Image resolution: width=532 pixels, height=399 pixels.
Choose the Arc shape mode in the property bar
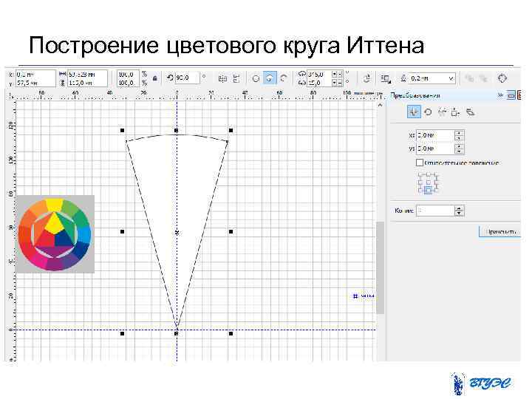coord(284,78)
